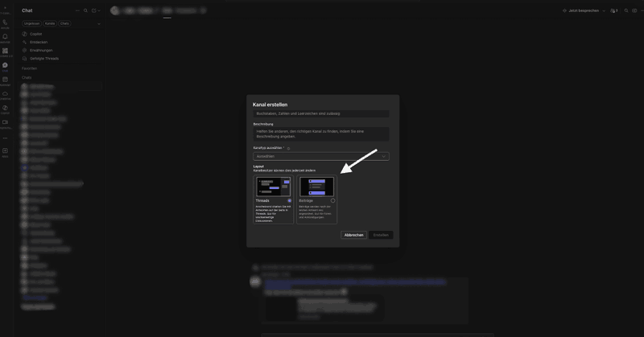The width and height of the screenshot is (644, 337).
Task: Open the Apps plus icon in left rail
Action: click(5, 151)
